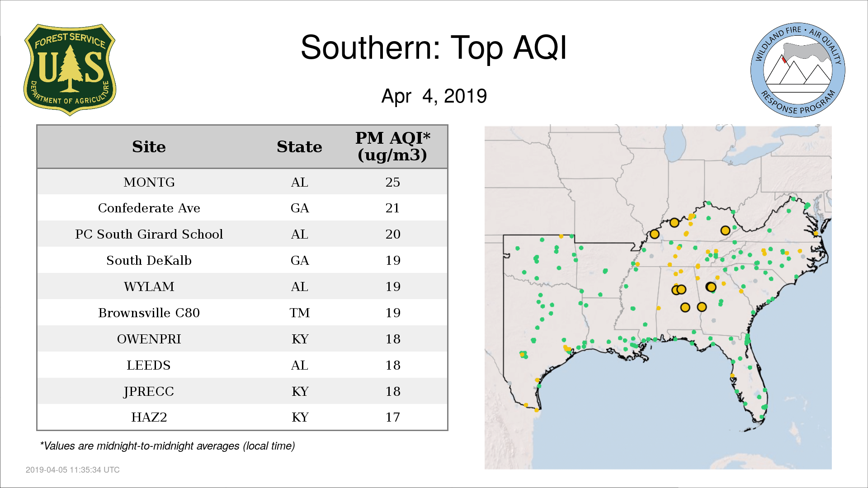
Task: Click the AQI value 21 for Confederate Ave
Action: (x=392, y=208)
